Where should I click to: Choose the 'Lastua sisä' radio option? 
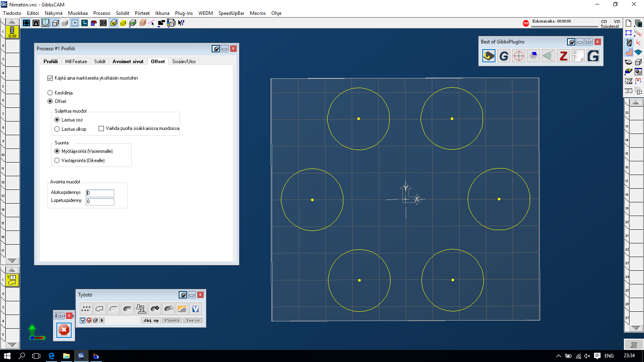[x=57, y=120]
